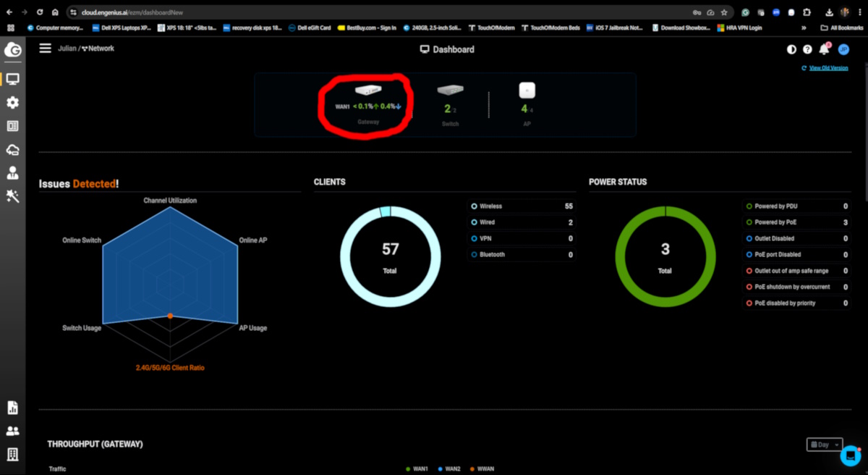Open the browser extensions puzzle icon
Screen dimensions: 868x475
[807, 12]
